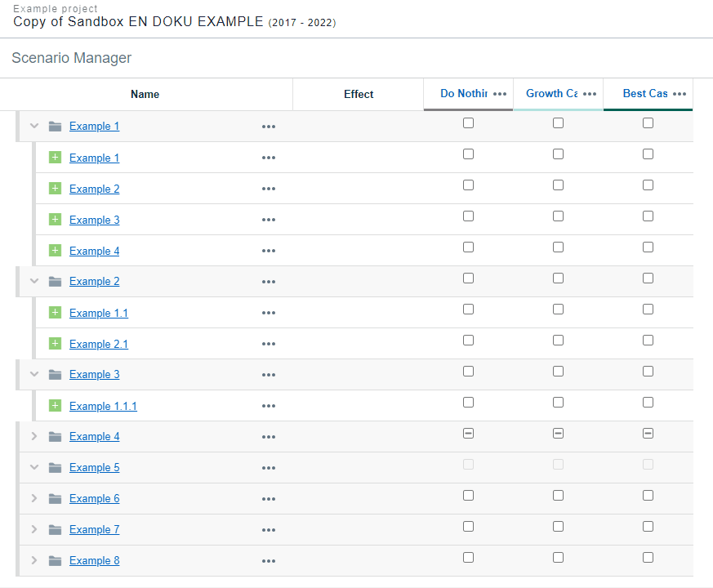Check Do Nothing box for Example 3 folder
This screenshot has width=713, height=588.
(x=468, y=372)
